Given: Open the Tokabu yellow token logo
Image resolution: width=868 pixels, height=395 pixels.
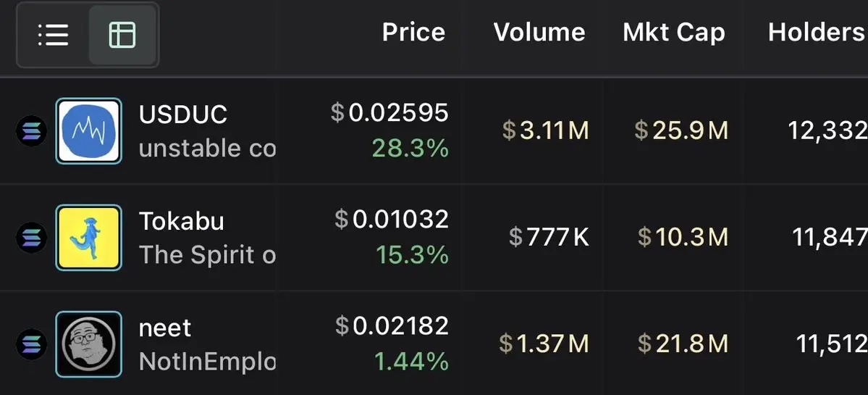Looking at the screenshot, I should (x=88, y=238).
